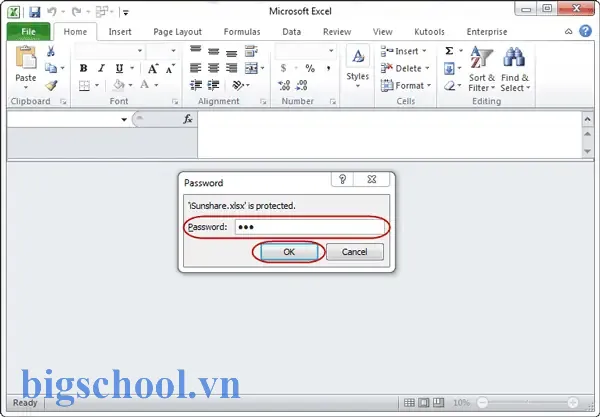Viewport: 600px width, 417px height.
Task: Click the Fill Color bucket icon
Action: (x=119, y=85)
